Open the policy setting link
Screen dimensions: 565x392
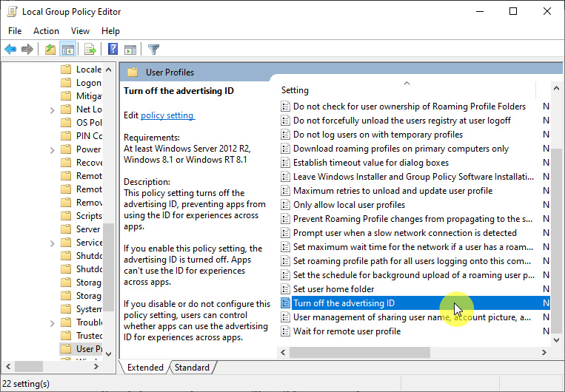pos(167,115)
